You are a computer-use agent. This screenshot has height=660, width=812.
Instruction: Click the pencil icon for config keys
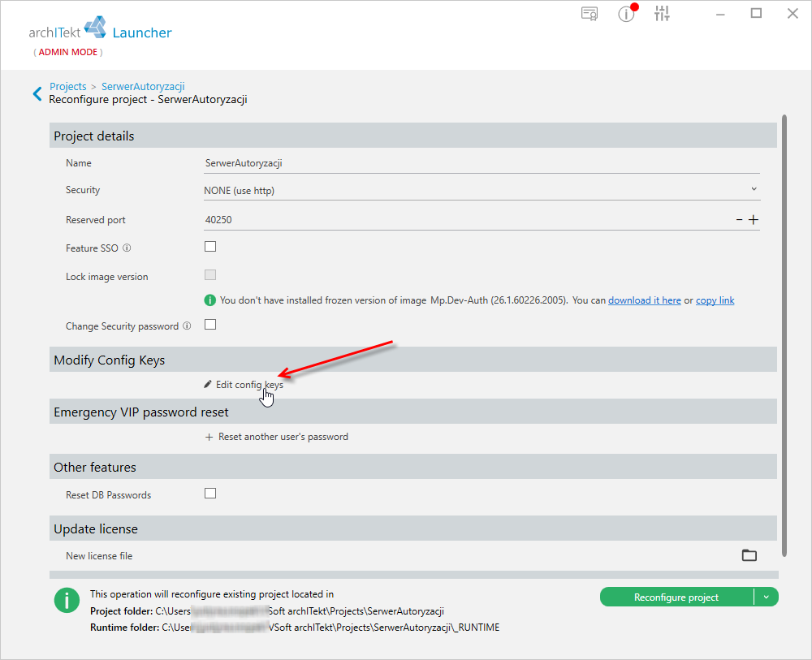[x=208, y=384]
